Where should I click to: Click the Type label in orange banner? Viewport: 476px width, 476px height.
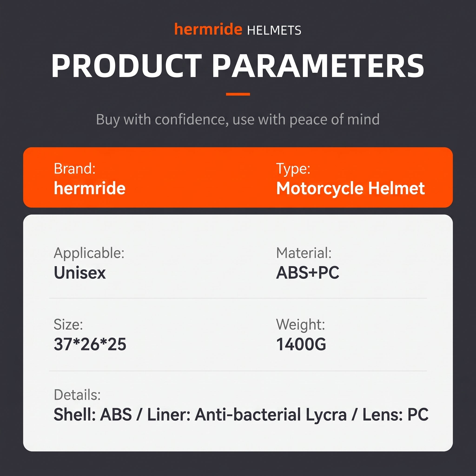(x=293, y=169)
